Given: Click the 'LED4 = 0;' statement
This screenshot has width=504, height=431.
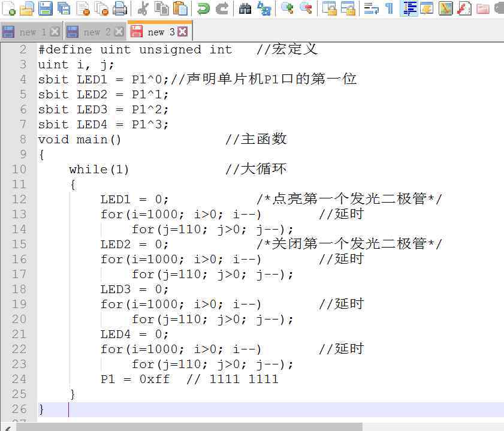Looking at the screenshot, I should tap(134, 334).
